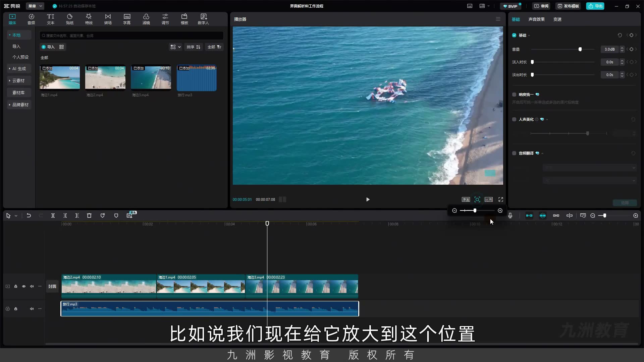Viewport: 644px width, 362px height.
Task: Open the selection tool dropdown arrow
Action: coord(16,216)
